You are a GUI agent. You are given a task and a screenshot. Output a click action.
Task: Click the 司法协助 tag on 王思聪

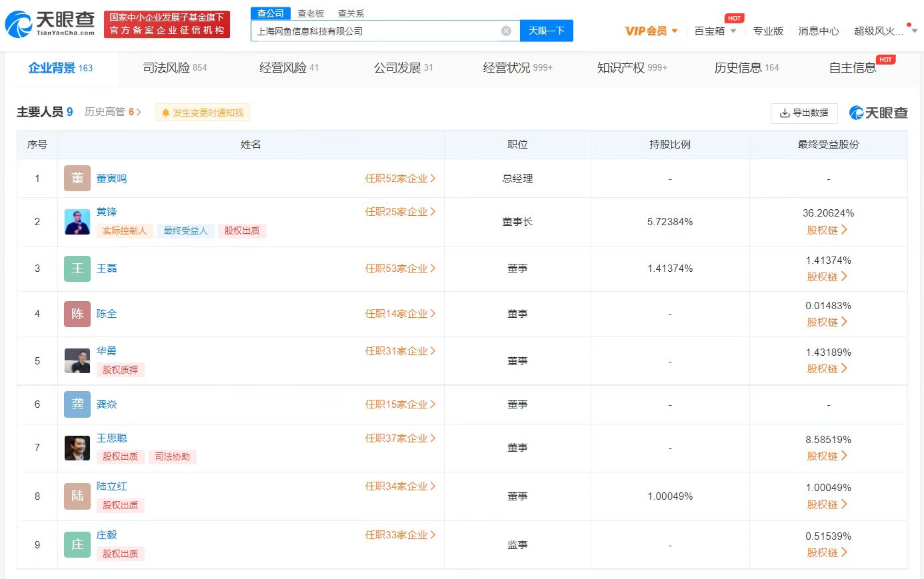point(172,457)
